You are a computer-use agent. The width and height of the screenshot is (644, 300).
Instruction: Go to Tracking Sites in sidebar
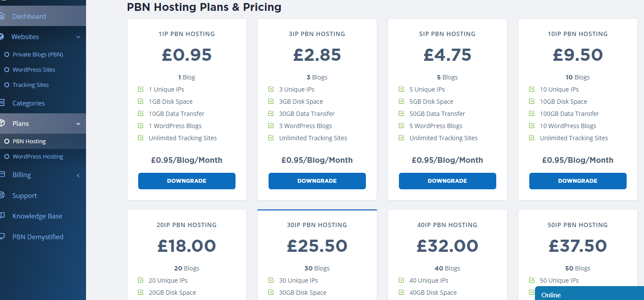[x=30, y=85]
